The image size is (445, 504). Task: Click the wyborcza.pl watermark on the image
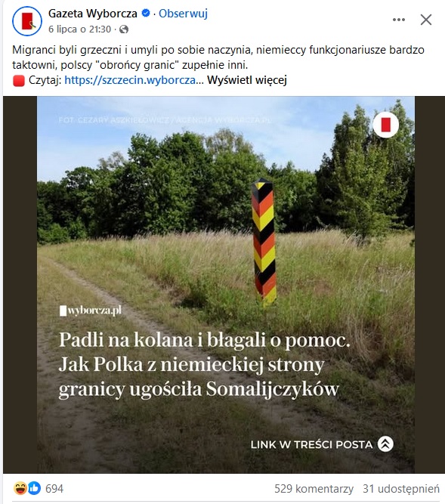91,311
